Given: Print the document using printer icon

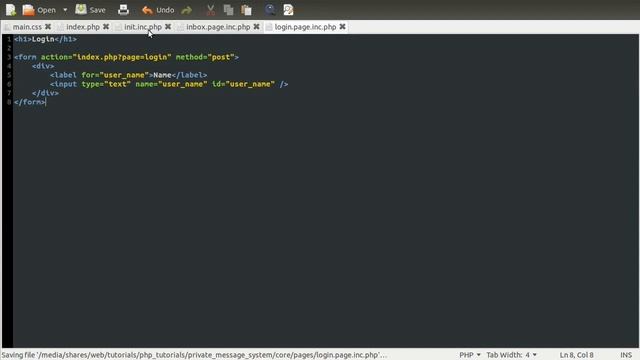Looking at the screenshot, I should click(123, 10).
